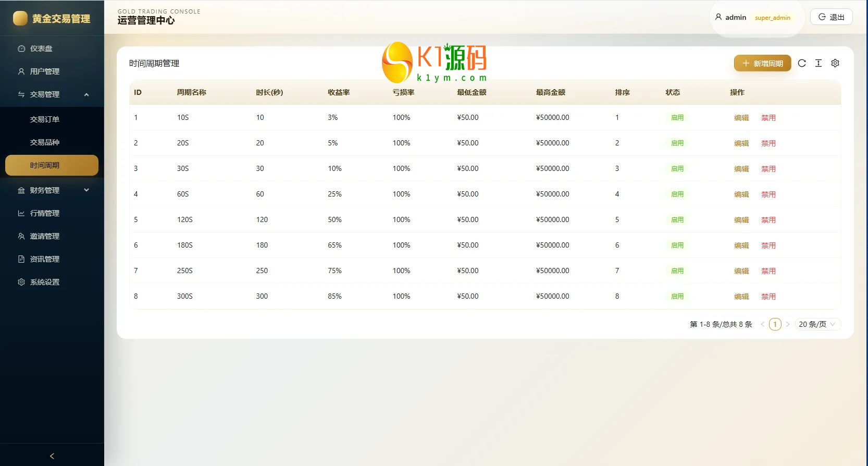Screen dimensions: 868x466
Task: Collapse the 交易管理 submenu chevron
Action: tap(86, 94)
